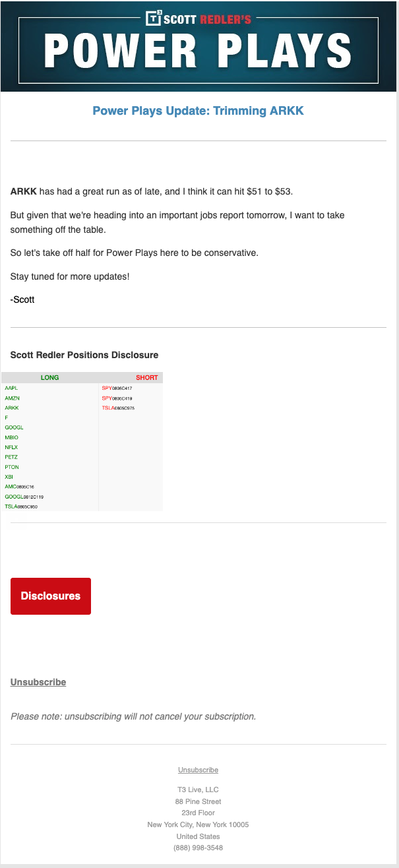Click the LONG column header
The height and width of the screenshot is (868, 399).
point(49,378)
